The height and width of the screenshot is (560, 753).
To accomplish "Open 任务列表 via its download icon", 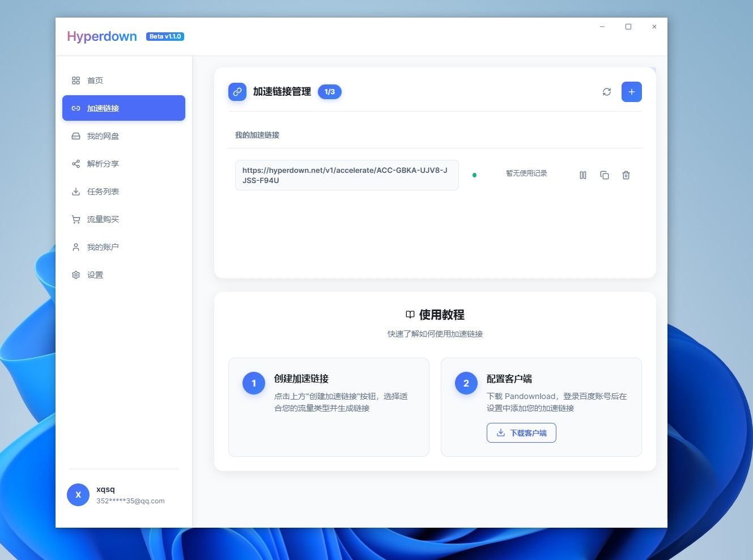I will coord(76,191).
